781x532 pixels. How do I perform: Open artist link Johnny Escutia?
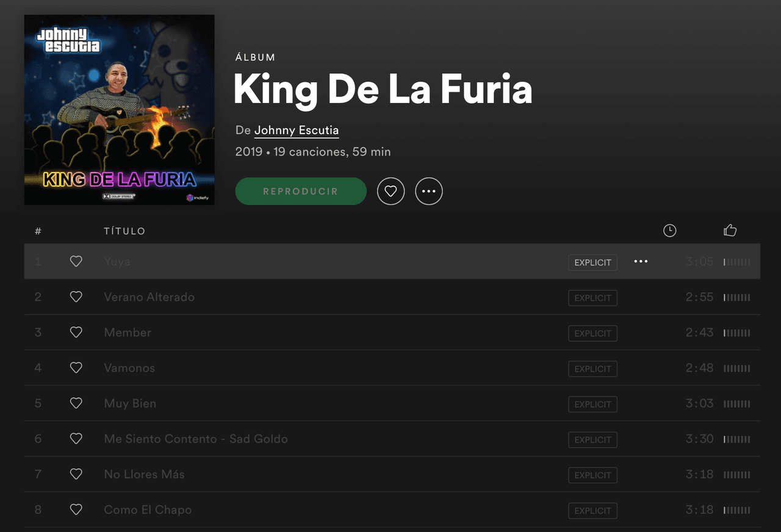coord(297,130)
